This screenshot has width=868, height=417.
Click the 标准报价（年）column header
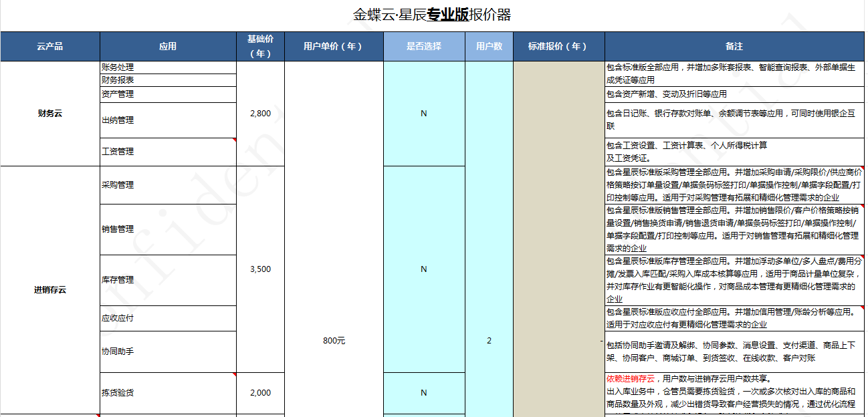pyautogui.click(x=557, y=46)
